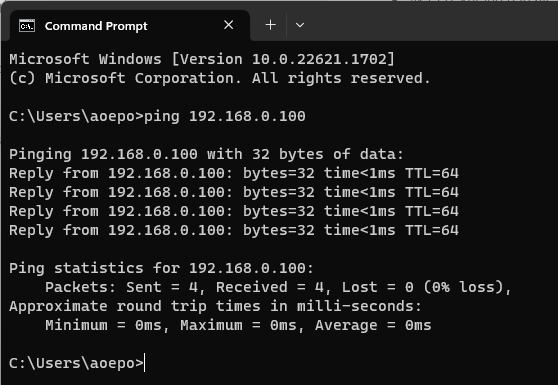Click the 'Ping statistics for' heading line
This screenshot has height=385, width=558.
(161, 268)
